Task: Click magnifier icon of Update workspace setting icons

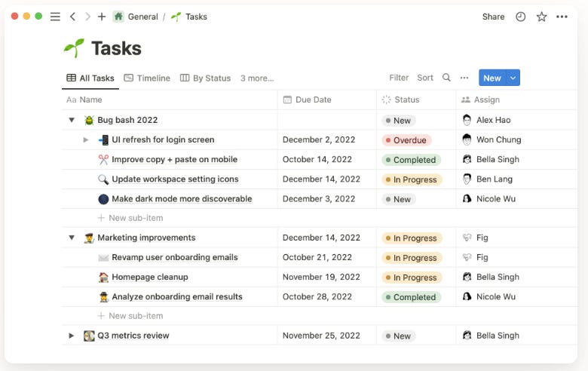Action: point(103,179)
